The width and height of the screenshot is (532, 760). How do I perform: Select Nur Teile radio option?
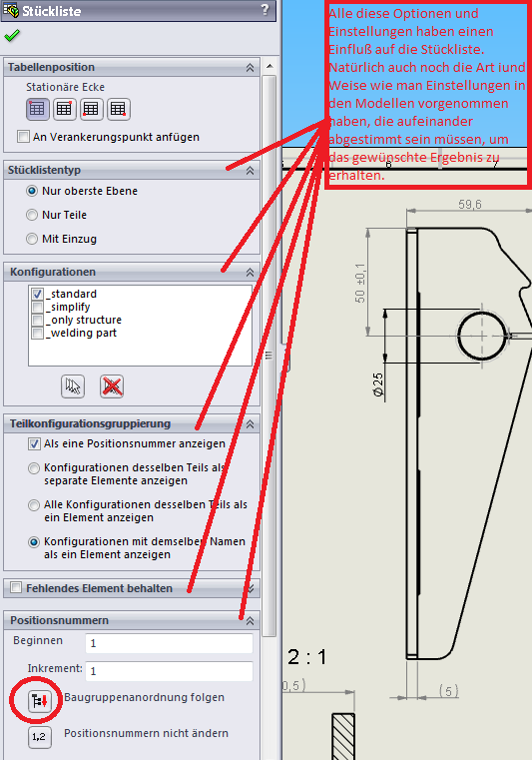[x=32, y=215]
